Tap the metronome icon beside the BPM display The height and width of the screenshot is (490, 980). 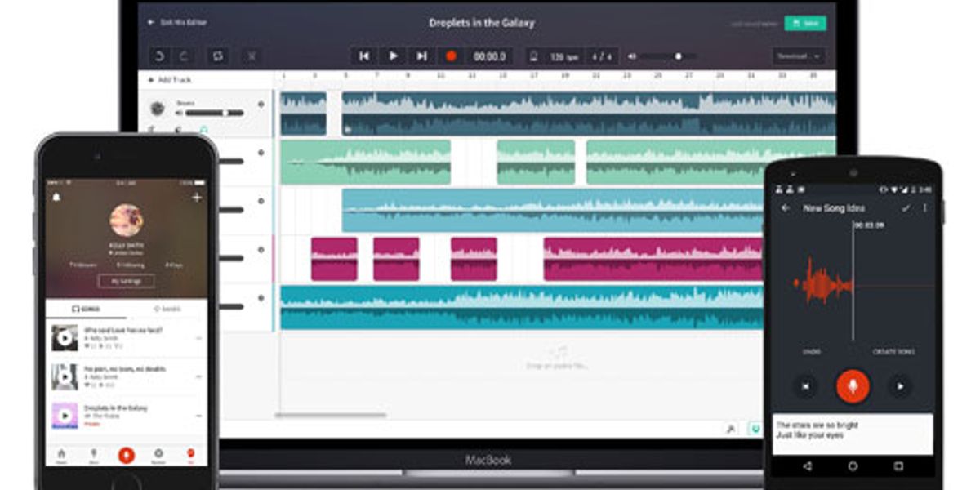click(532, 56)
